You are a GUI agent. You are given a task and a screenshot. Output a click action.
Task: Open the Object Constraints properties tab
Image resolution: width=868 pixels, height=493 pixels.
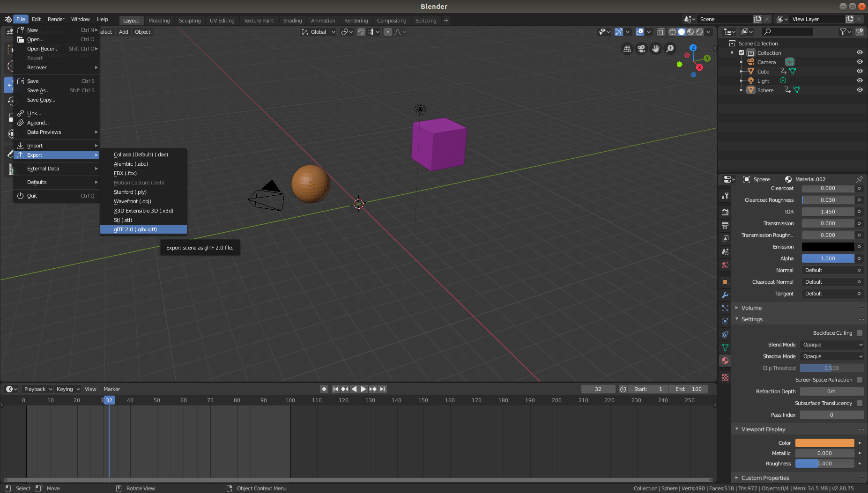click(x=725, y=334)
